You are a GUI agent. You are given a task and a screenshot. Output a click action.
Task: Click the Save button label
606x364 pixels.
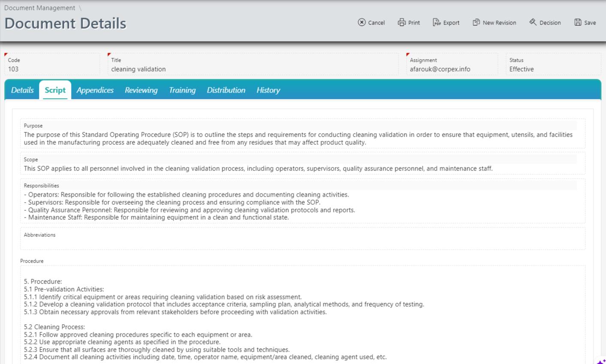590,23
